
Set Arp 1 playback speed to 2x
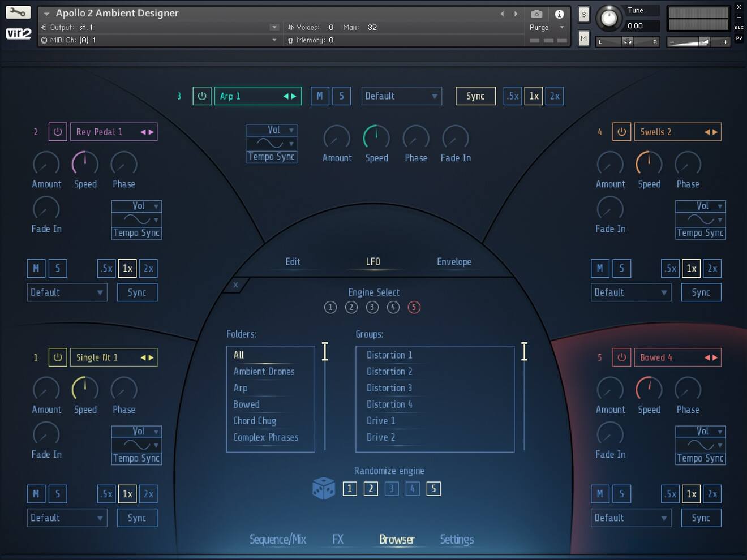(x=554, y=96)
